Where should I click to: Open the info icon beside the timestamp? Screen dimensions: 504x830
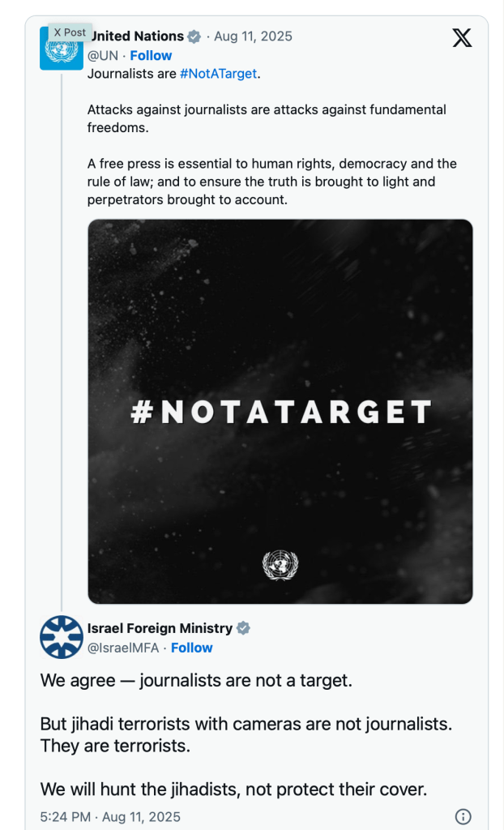[463, 816]
